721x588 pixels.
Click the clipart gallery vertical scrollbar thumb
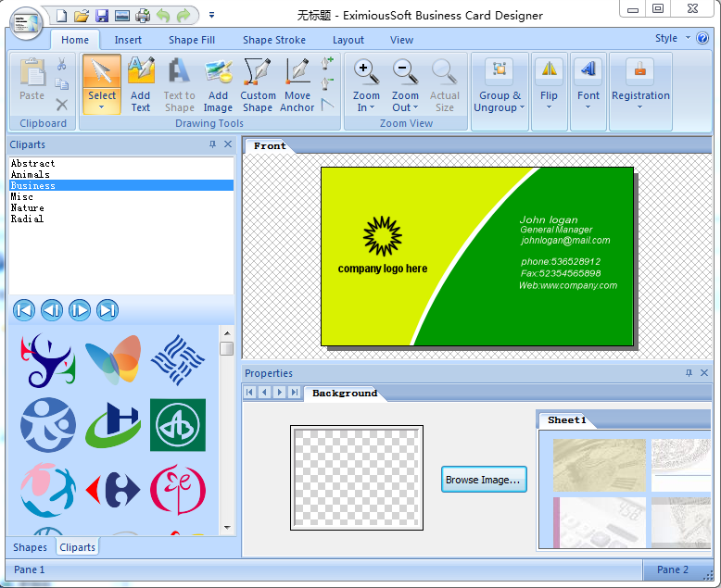pyautogui.click(x=227, y=348)
